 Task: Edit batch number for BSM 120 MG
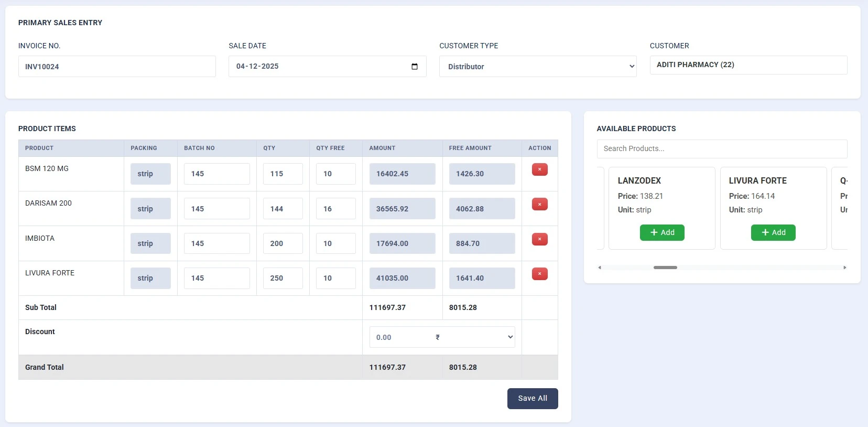(216, 174)
